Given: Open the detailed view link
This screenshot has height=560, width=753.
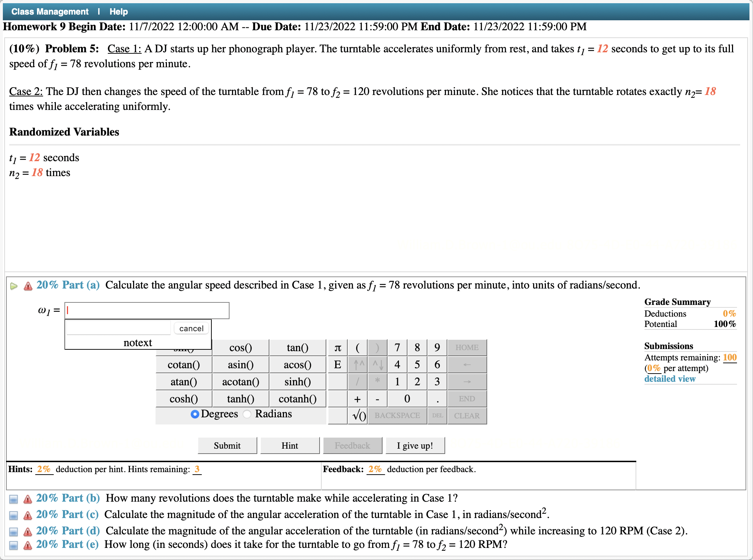Looking at the screenshot, I should click(x=669, y=379).
